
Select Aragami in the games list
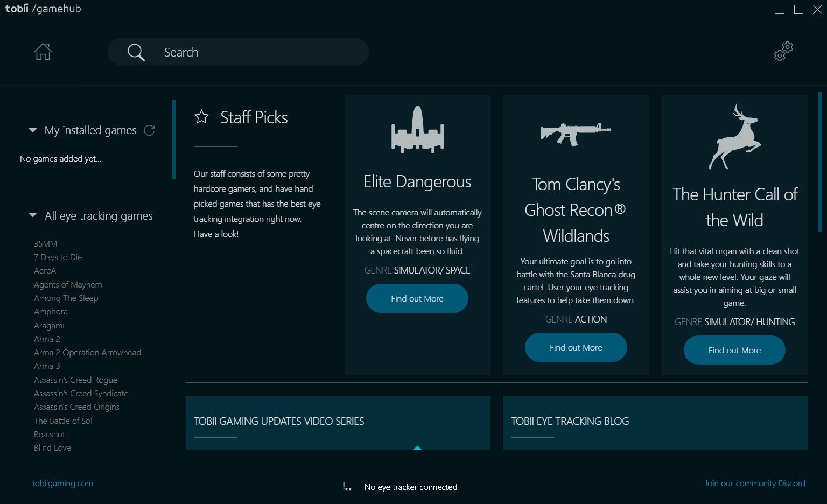(x=49, y=325)
